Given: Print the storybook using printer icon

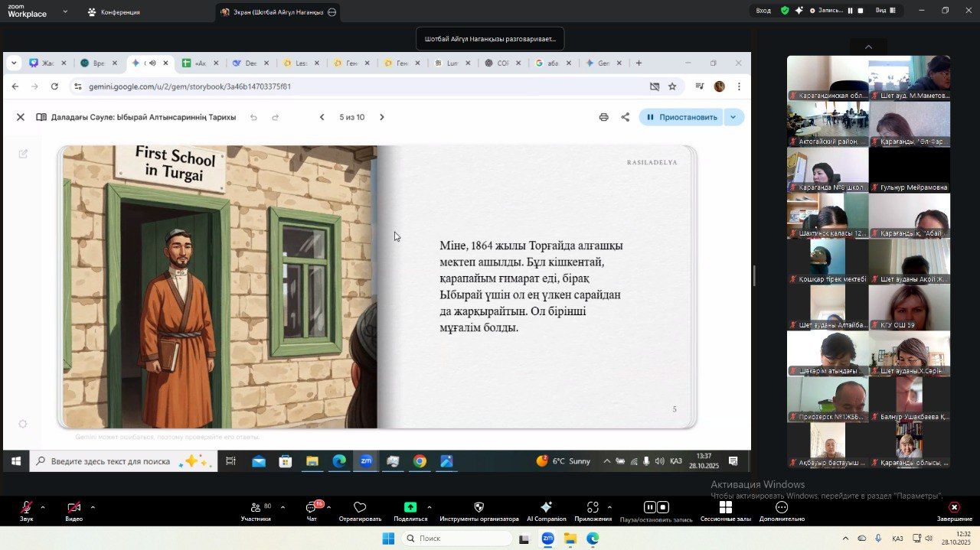Looking at the screenshot, I should pos(603,117).
